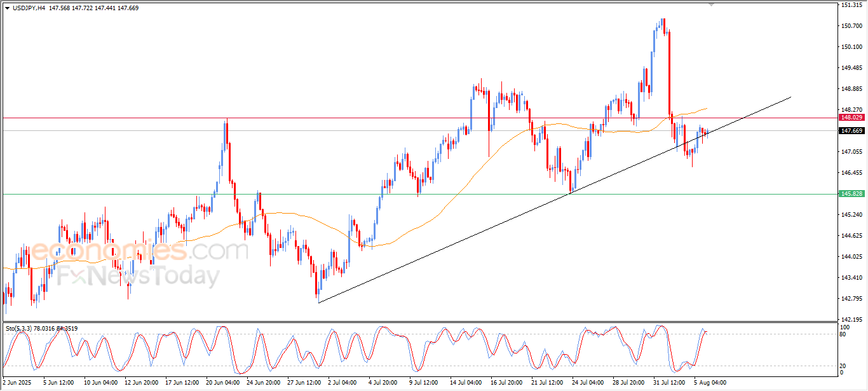Select the ascending black trendline

554,200
